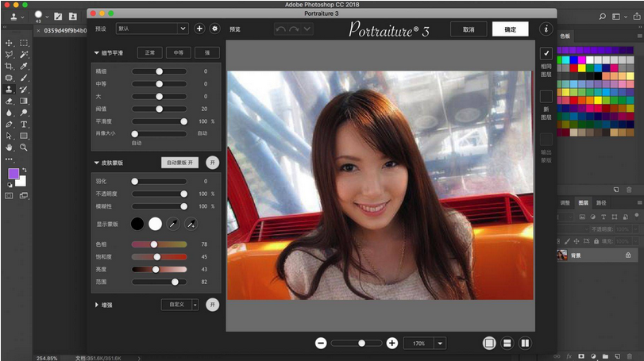Screen dimensions: 644x361
Task: Select the Pen tool
Action: [x=9, y=125]
